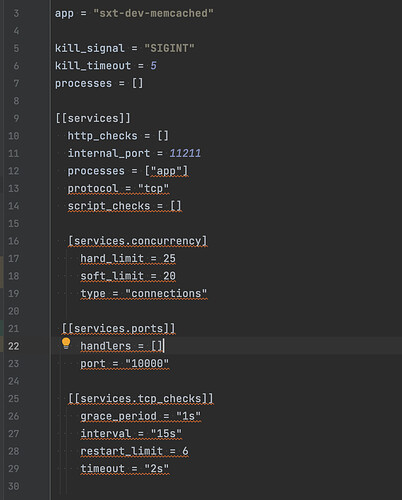This screenshot has width=402, height=500.
Task: Click the kill_timeout value 5
Action: tap(153, 66)
